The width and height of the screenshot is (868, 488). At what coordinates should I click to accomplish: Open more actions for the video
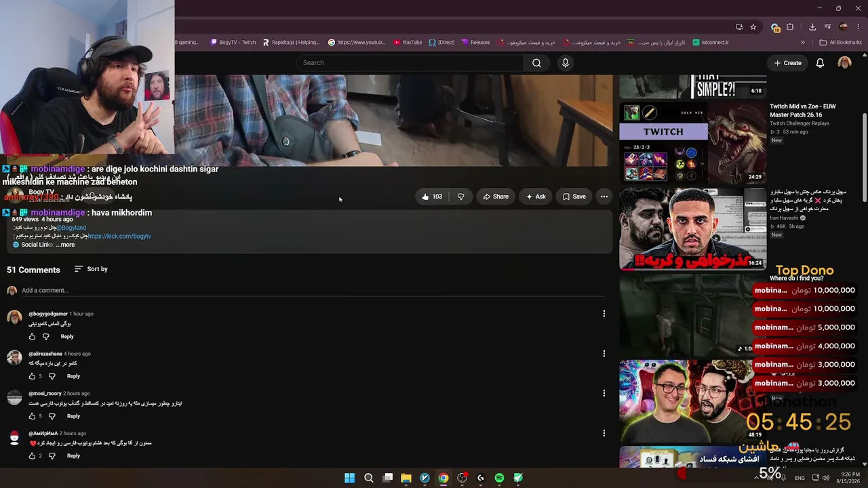click(x=604, y=197)
